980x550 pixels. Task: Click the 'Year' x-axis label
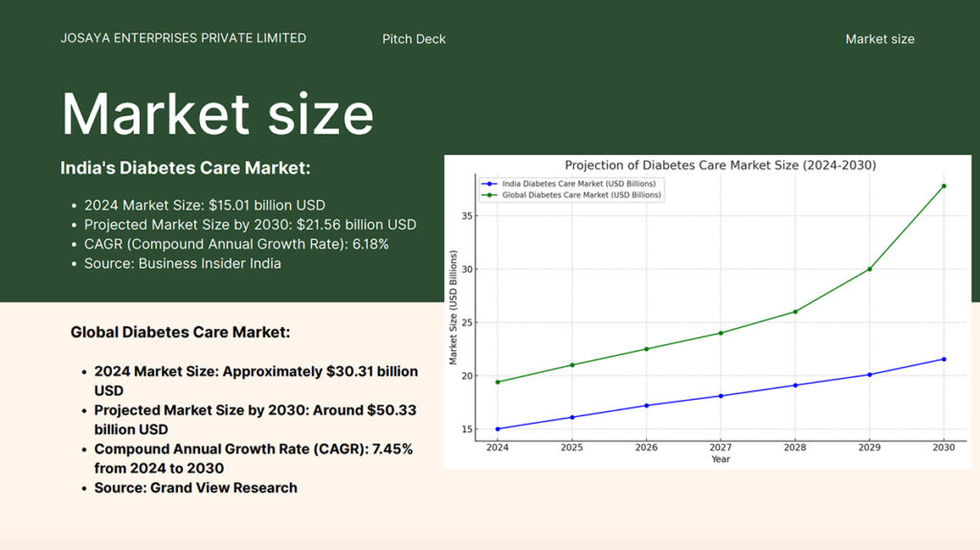[720, 459]
